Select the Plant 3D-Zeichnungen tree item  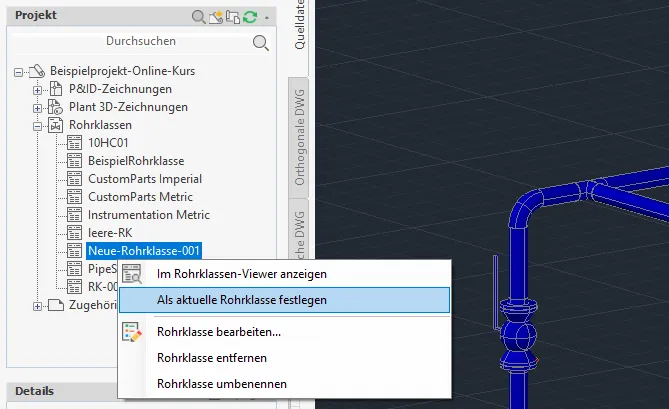coord(128,107)
